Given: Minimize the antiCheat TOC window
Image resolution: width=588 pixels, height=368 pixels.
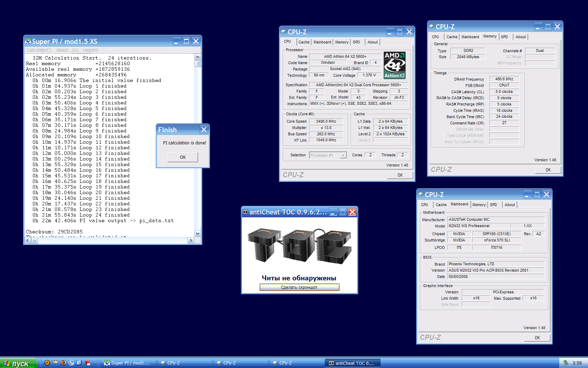Looking at the screenshot, I should click(333, 212).
